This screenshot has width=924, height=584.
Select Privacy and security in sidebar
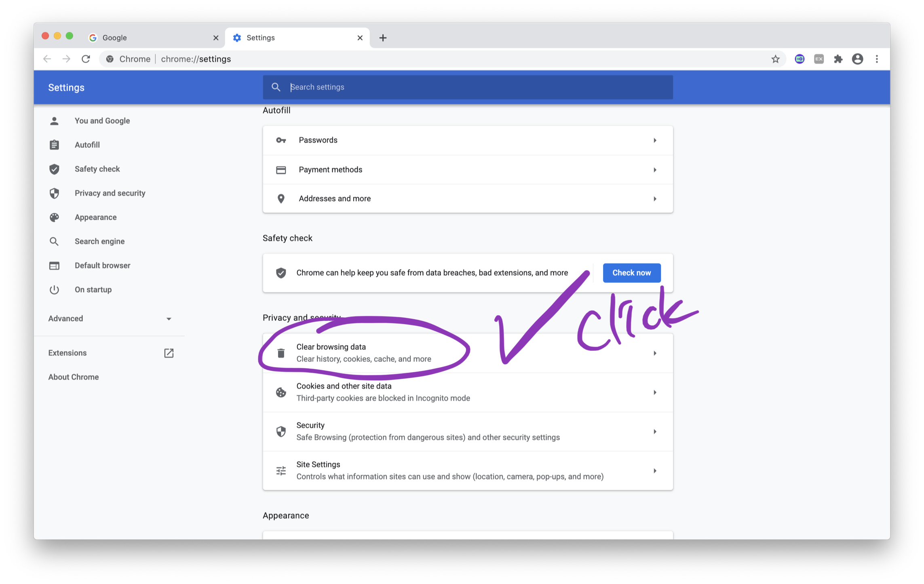(110, 193)
